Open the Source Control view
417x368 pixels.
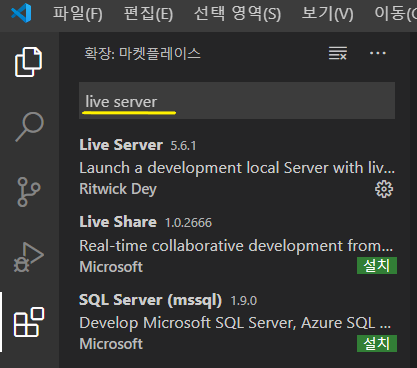(x=29, y=192)
